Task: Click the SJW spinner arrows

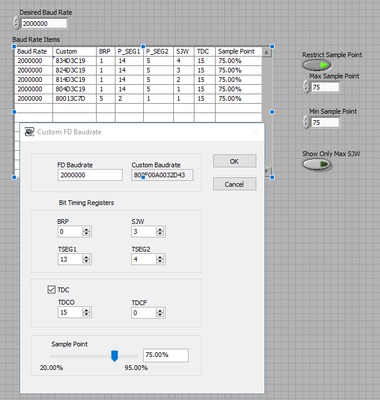Action: click(x=160, y=231)
